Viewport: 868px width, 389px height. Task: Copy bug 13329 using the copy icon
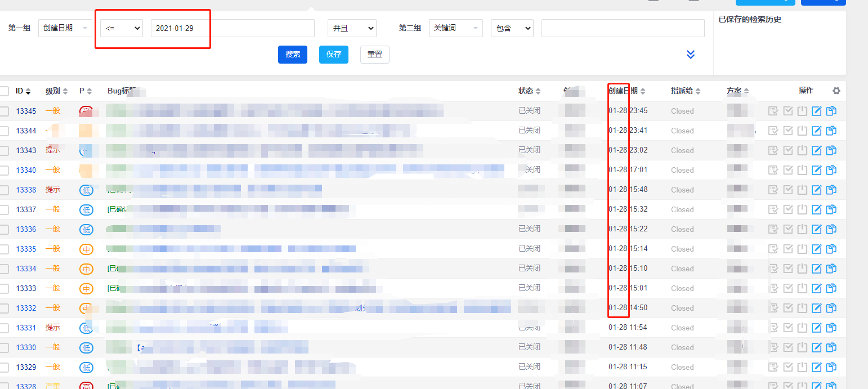[x=831, y=367]
